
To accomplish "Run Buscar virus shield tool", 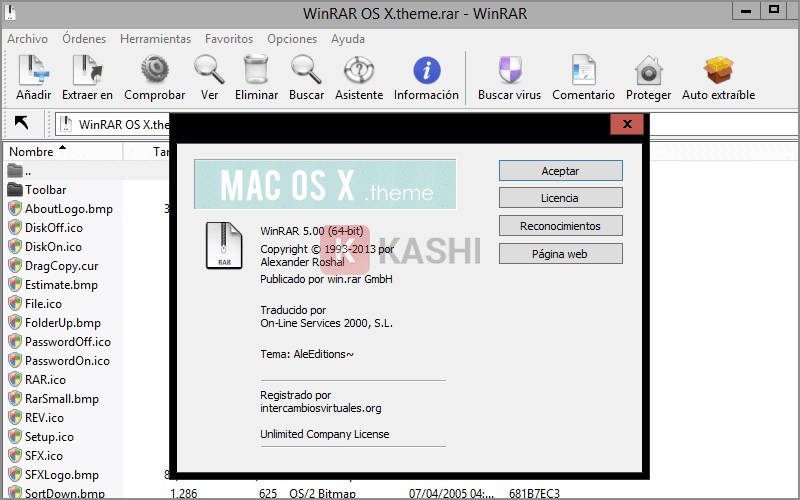I will (x=510, y=69).
